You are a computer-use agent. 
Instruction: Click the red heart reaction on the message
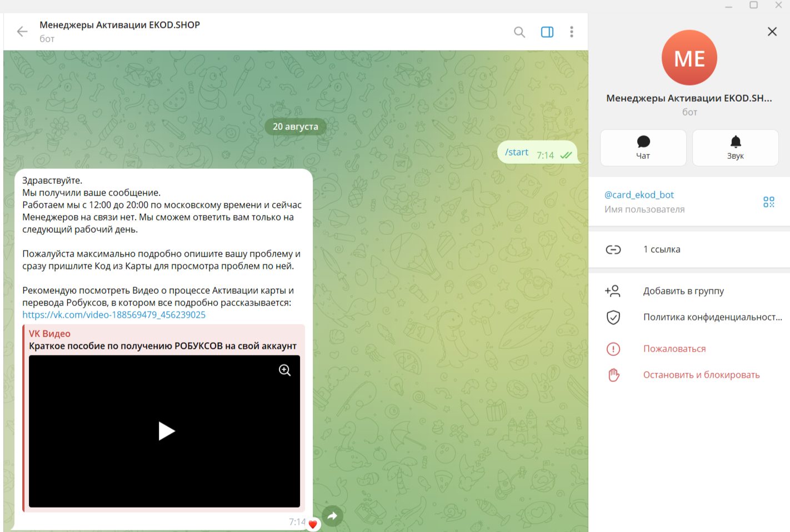click(313, 524)
